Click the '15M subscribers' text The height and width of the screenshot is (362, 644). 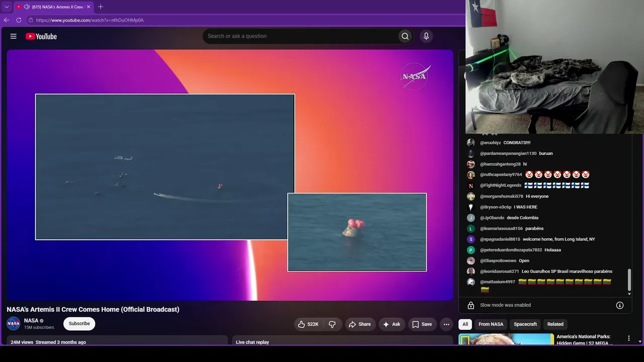click(39, 327)
